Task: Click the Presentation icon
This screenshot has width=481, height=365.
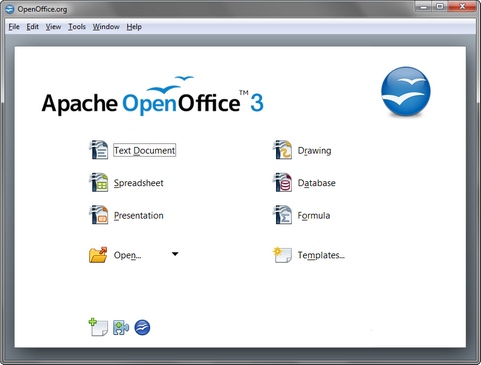Action: (x=98, y=215)
